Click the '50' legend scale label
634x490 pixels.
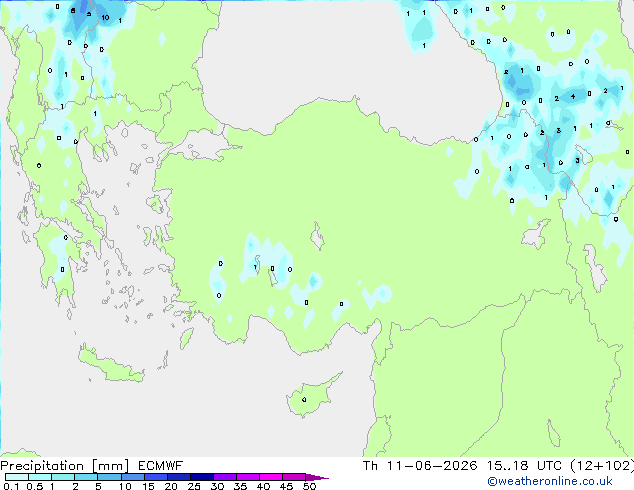pos(309,486)
